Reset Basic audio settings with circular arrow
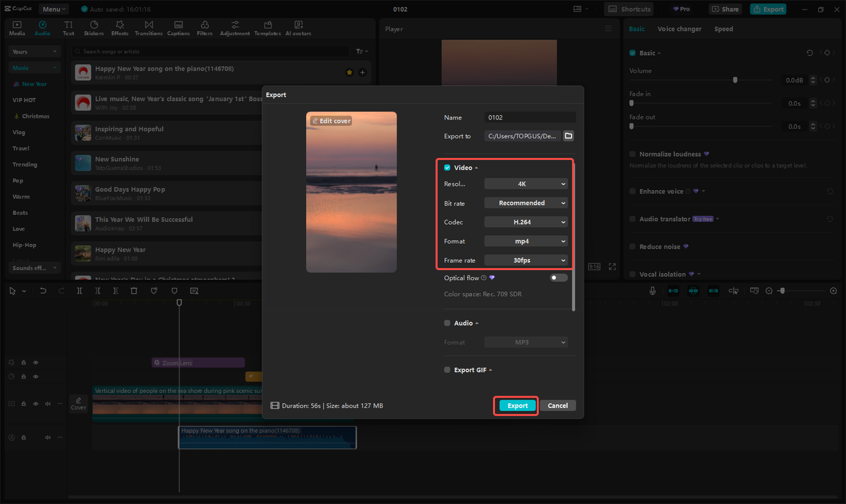Viewport: 846px width, 504px height. (x=810, y=53)
